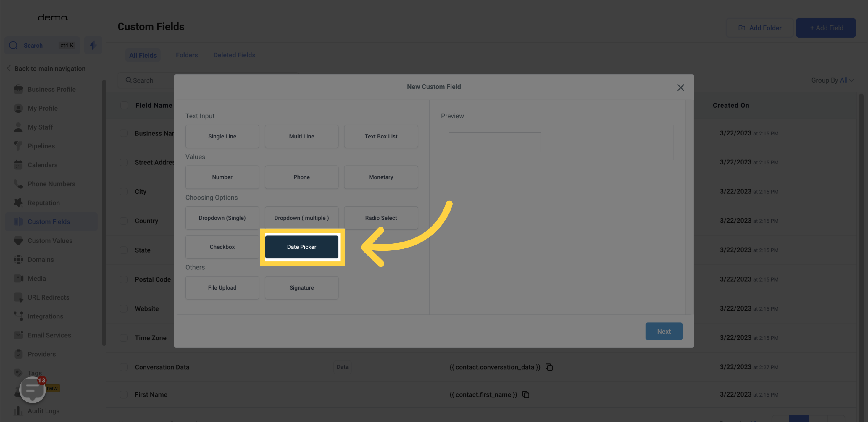Click the Back to main navigation arrow
Viewport: 868px width, 422px height.
click(x=9, y=68)
